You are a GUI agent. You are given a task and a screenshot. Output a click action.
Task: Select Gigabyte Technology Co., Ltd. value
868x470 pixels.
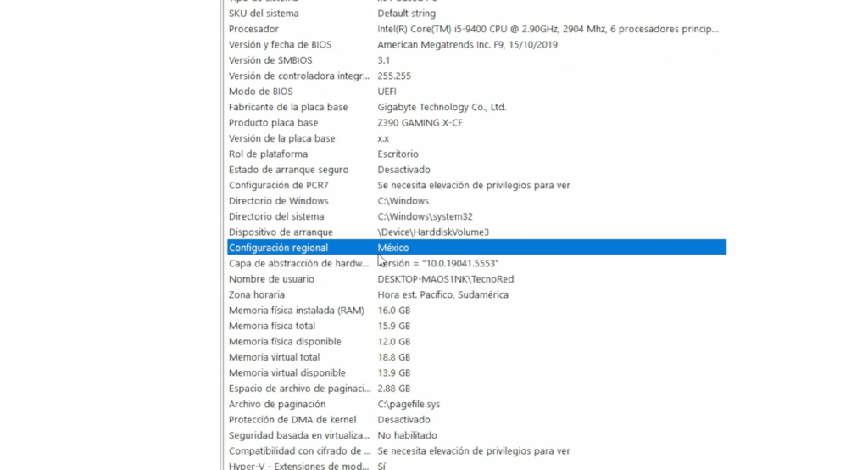click(x=442, y=107)
